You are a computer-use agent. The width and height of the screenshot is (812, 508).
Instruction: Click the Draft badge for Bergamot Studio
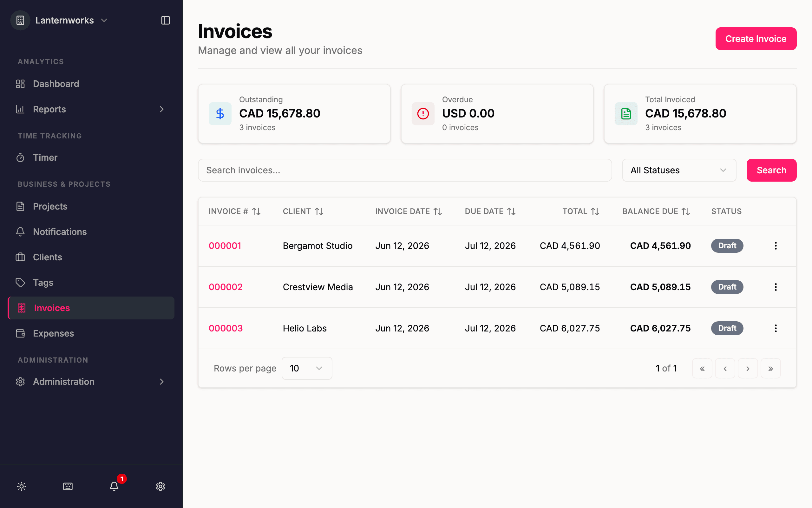pos(727,246)
